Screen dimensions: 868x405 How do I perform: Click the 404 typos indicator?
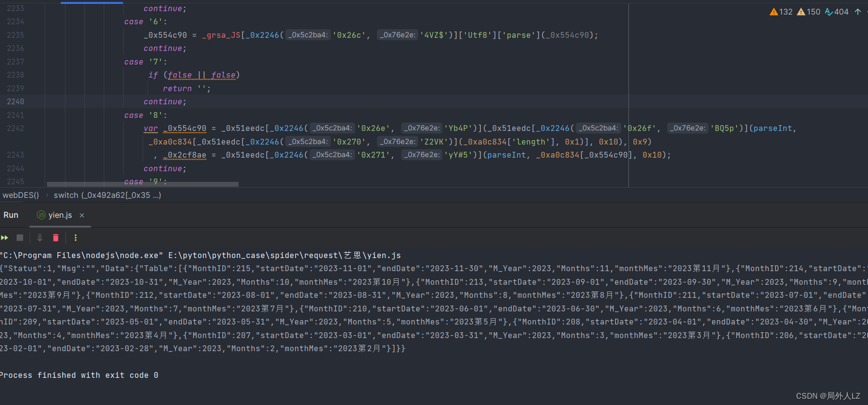tap(836, 12)
